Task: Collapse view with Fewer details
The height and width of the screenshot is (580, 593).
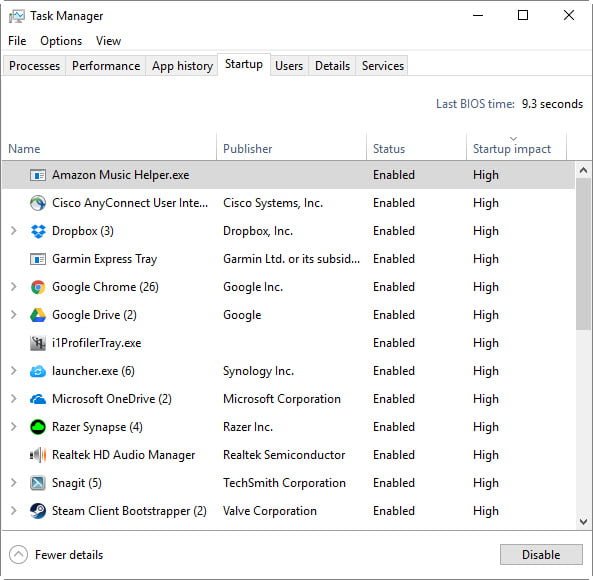Action: pyautogui.click(x=56, y=555)
